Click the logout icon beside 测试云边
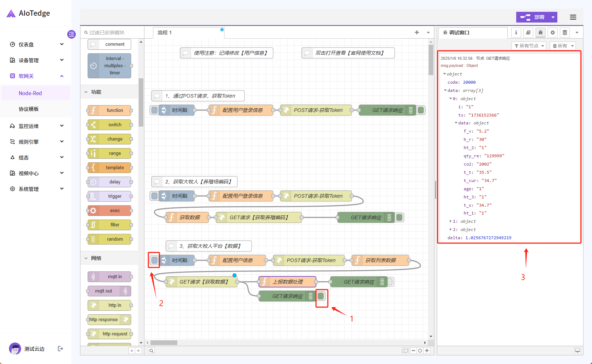592x364 pixels. 60,349
